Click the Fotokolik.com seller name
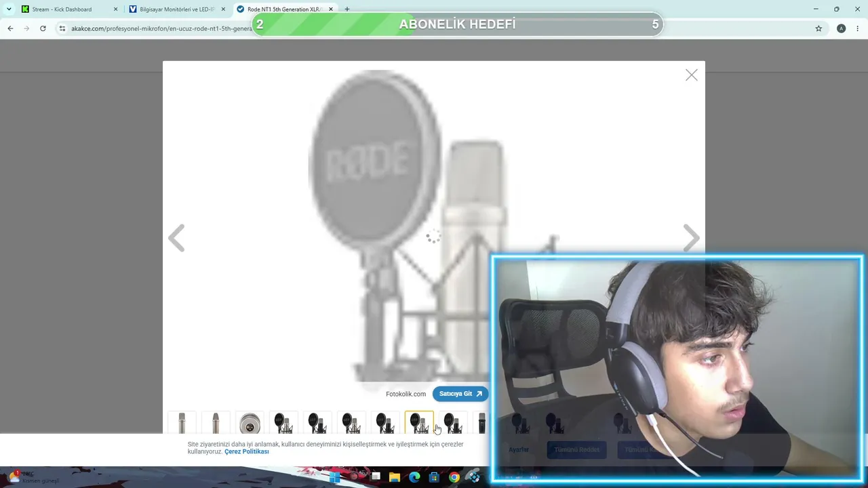Viewport: 868px width, 488px height. point(406,394)
